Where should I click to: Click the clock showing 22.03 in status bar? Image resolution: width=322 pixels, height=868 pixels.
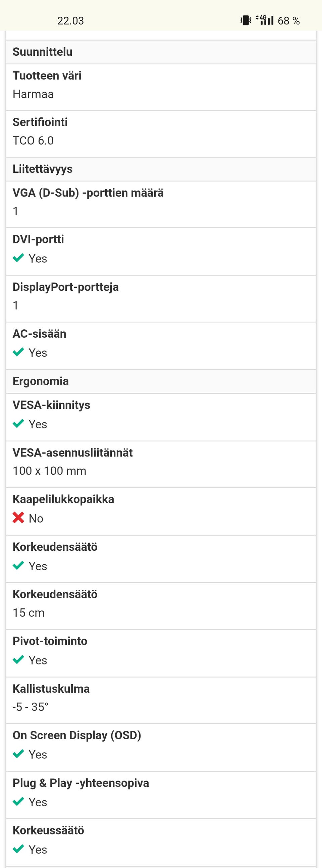[71, 20]
